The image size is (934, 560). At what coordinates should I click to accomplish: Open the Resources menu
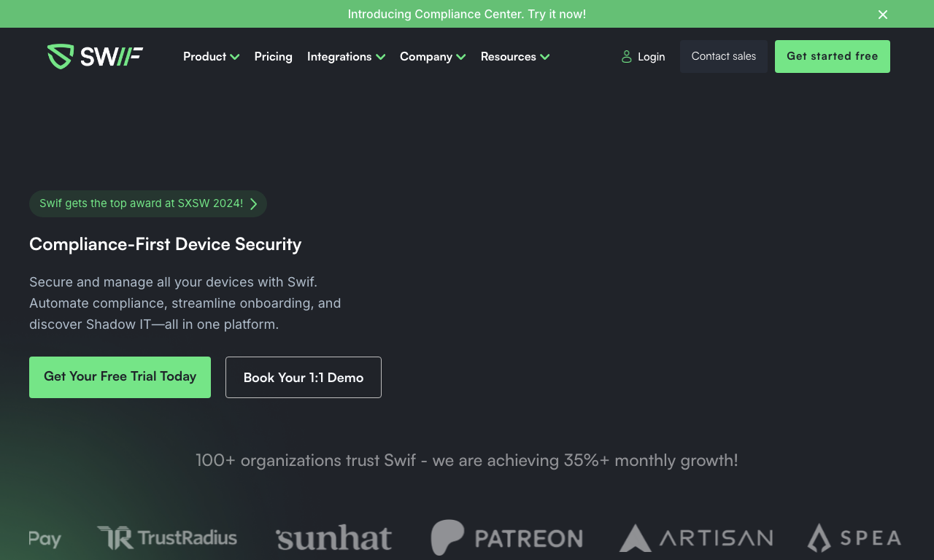click(515, 56)
